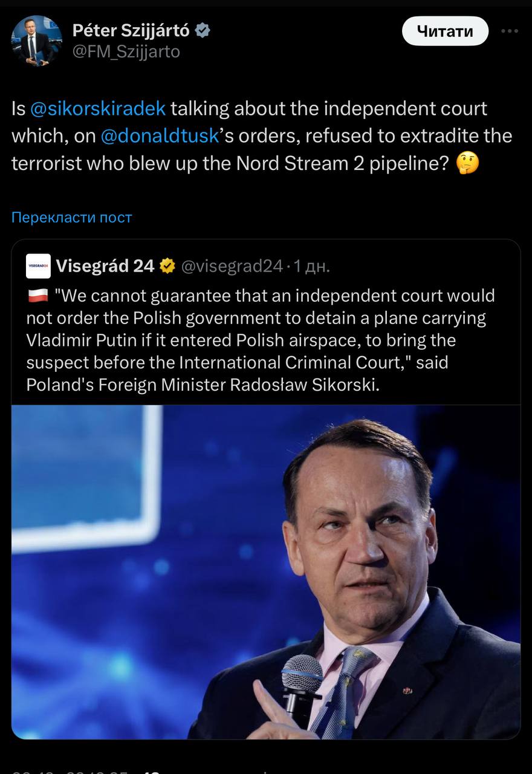Click the 1 дн. post timestamp
Image resolution: width=532 pixels, height=774 pixels.
point(312,266)
